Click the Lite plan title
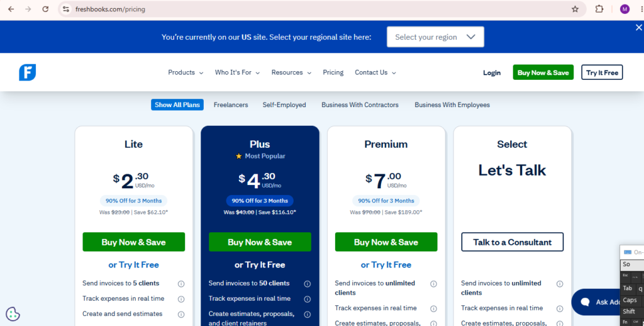 coord(133,144)
